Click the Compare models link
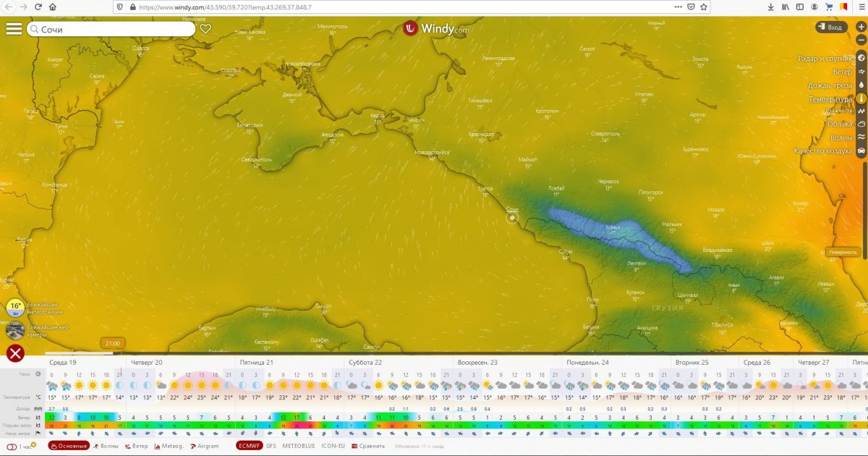 click(x=367, y=446)
